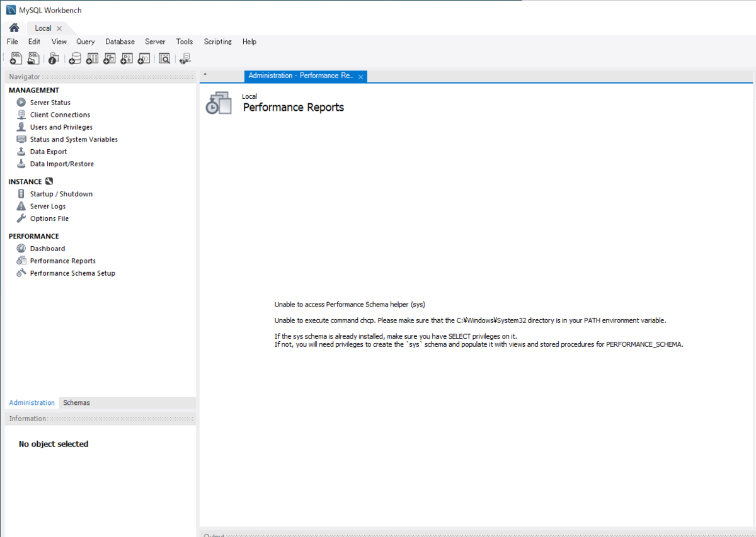
Task: Close the Local connection tab
Action: pos(59,28)
